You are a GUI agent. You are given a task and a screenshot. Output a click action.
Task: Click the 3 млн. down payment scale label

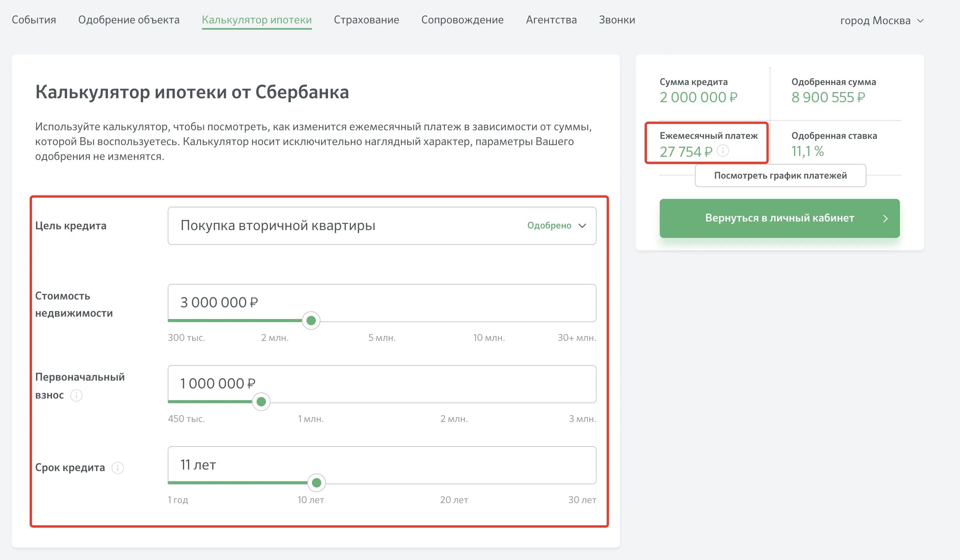click(x=582, y=419)
